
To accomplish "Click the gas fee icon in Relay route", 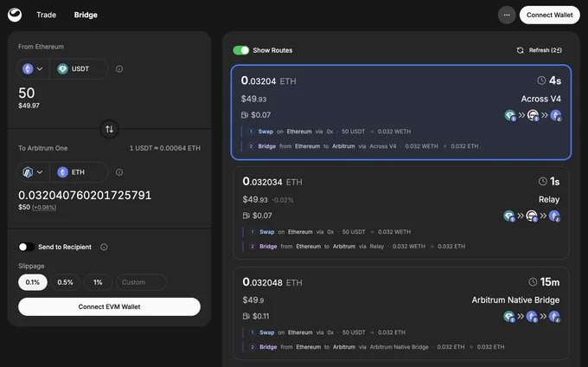I will 246,216.
